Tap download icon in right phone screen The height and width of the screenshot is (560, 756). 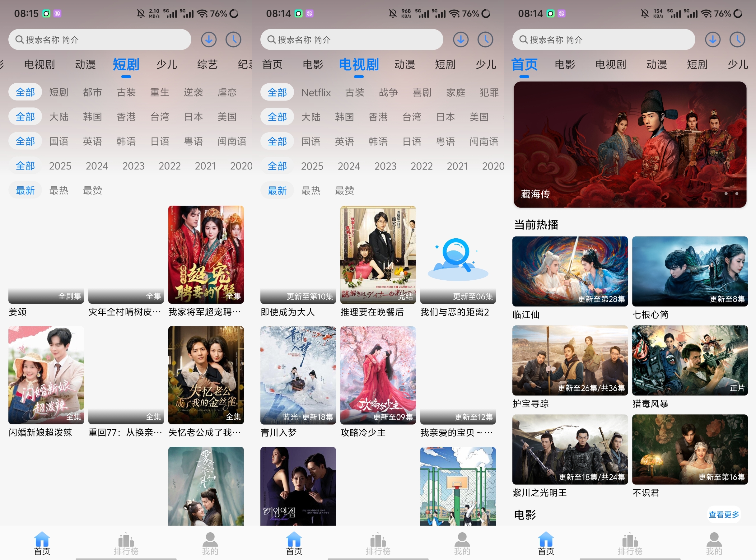(713, 40)
